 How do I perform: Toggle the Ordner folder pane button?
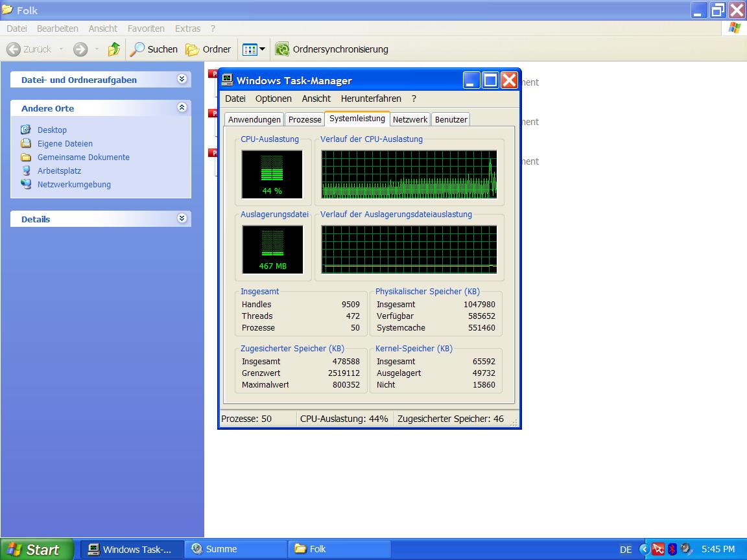coord(208,49)
